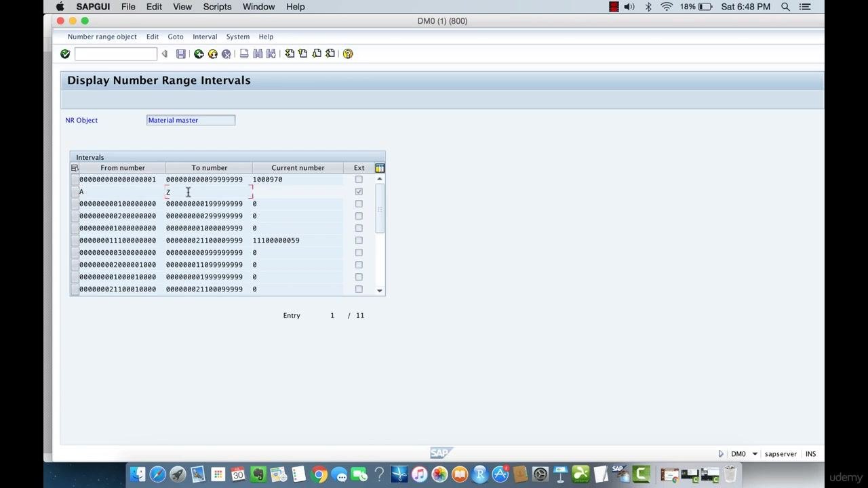Screen dimensions: 868x488
Task: Open the Apple menu
Action: point(60,7)
